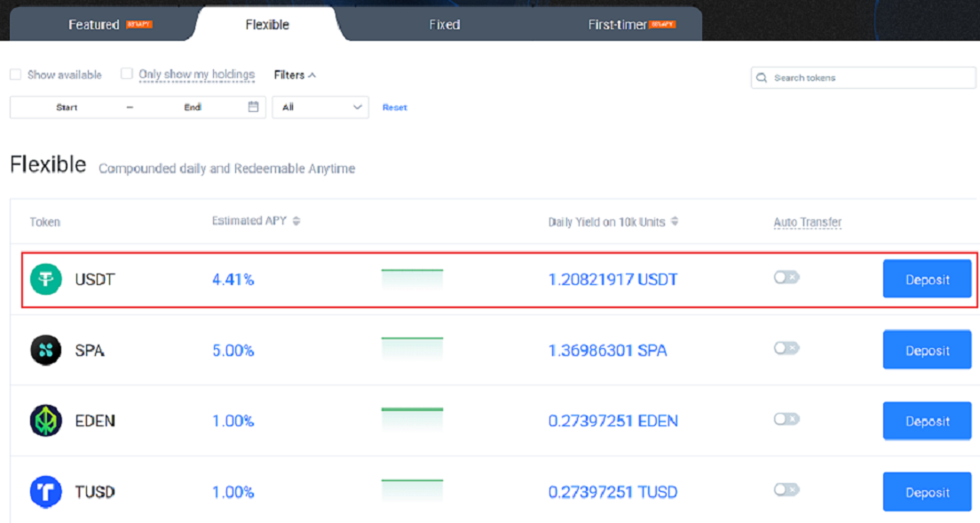Sort by Daily Yield arrows icon
Image resolution: width=980 pixels, height=523 pixels.
(x=675, y=221)
